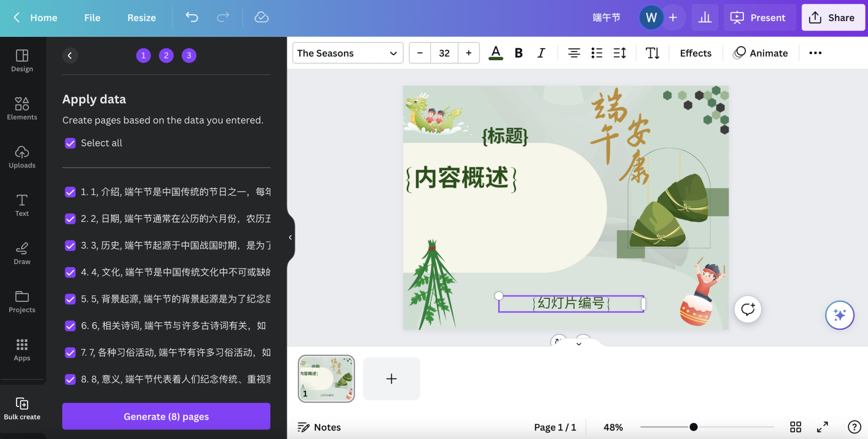Open the more options ellipsis menu

[x=815, y=53]
